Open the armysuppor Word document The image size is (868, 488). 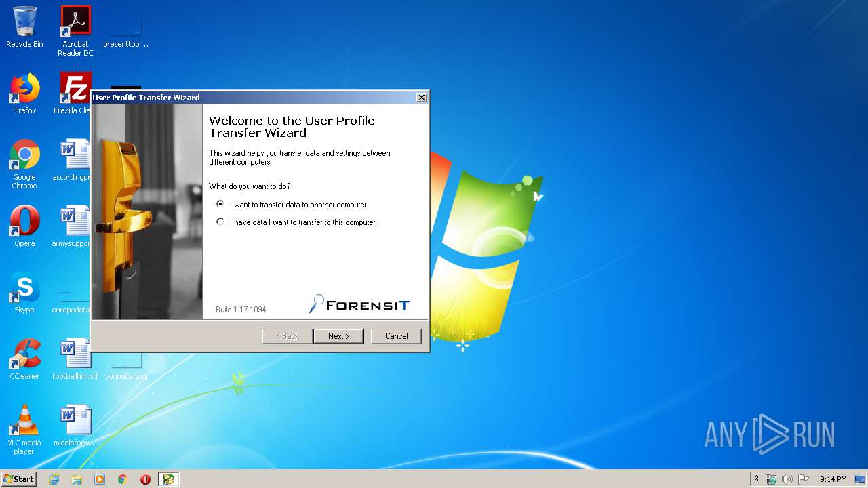pos(72,226)
